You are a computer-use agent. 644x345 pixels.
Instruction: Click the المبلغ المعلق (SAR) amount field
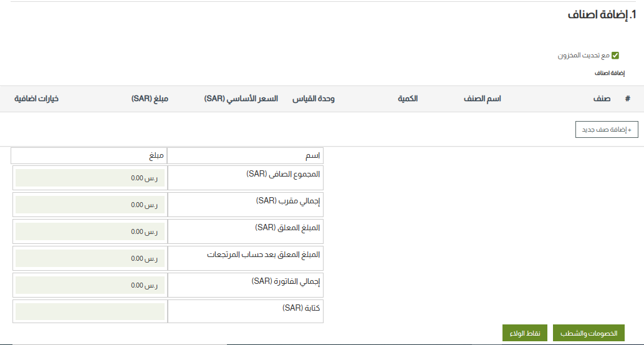(x=90, y=231)
